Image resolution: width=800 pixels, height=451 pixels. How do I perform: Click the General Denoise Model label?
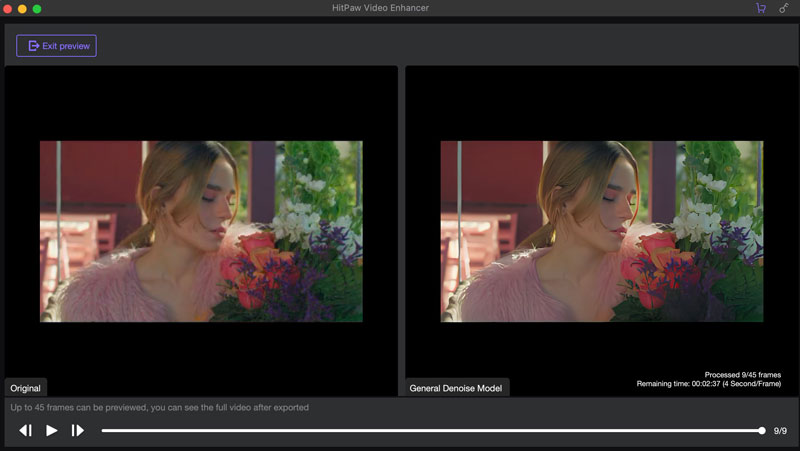457,388
